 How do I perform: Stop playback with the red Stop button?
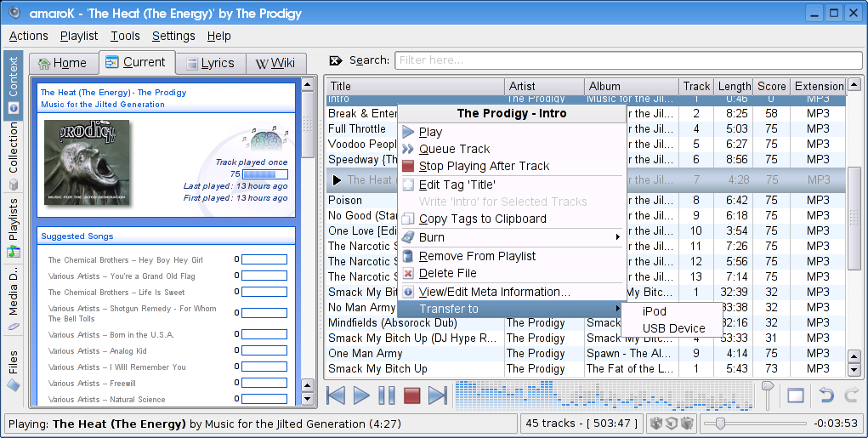click(411, 395)
